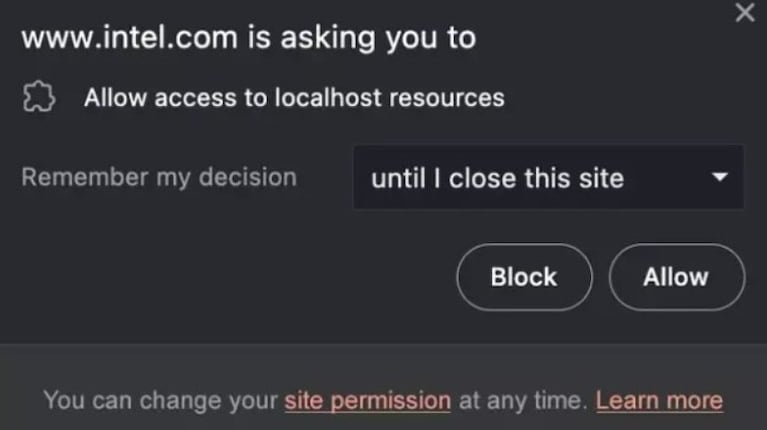Close the permission prompt with the X
The image size is (767, 430).
point(744,14)
